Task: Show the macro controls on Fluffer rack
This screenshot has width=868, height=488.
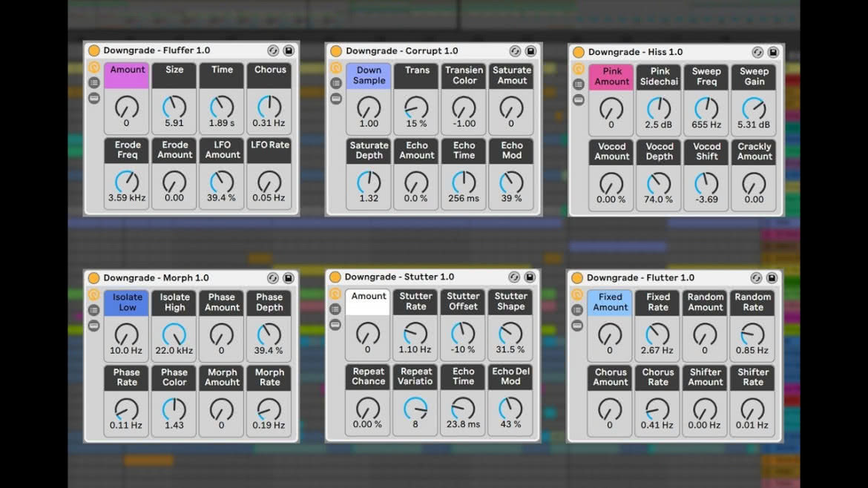Action: tap(94, 67)
